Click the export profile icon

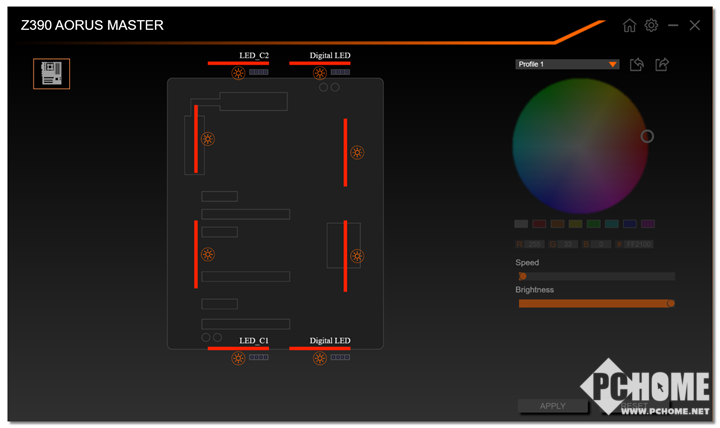[661, 65]
